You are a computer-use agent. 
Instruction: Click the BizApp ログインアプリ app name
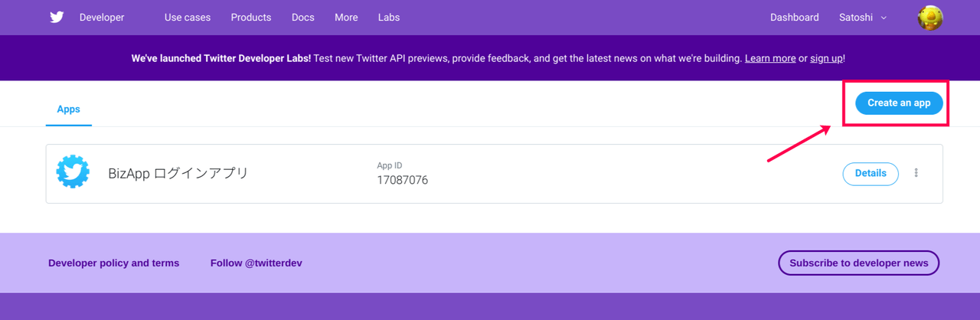pos(178,173)
